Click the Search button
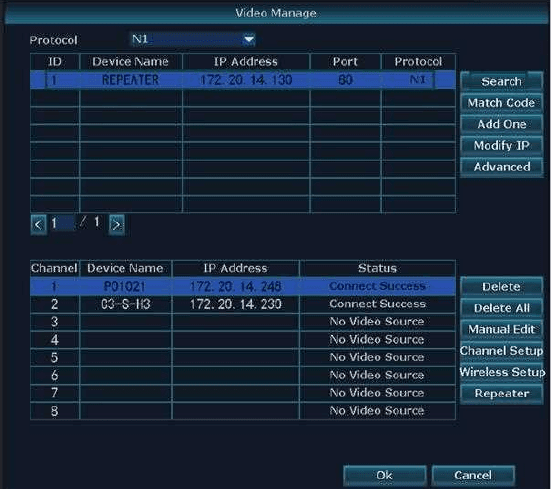 (501, 82)
